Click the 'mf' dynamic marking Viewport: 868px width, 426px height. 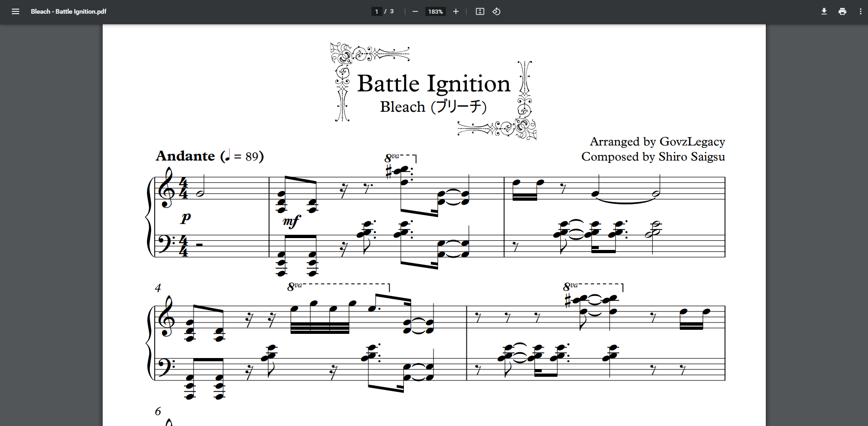coord(291,222)
